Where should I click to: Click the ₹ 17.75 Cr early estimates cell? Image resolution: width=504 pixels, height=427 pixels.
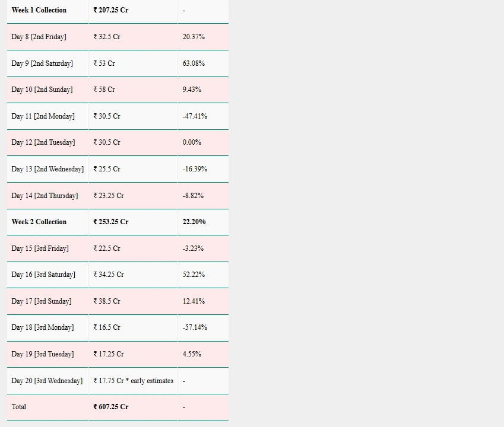tap(134, 381)
